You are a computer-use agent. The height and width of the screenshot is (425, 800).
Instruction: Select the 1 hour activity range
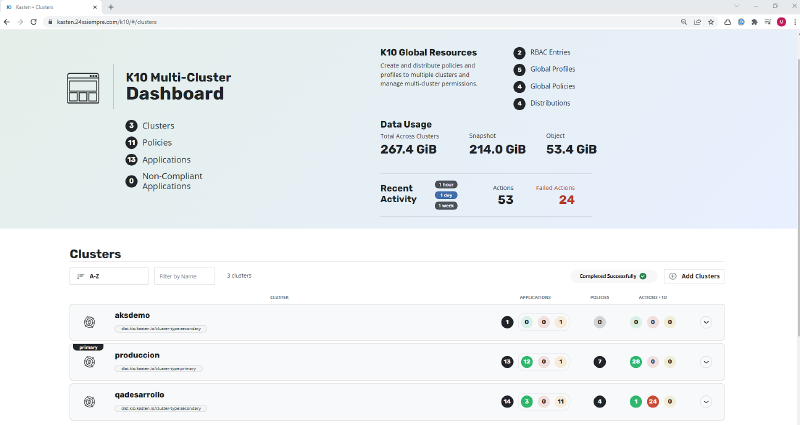coord(446,185)
